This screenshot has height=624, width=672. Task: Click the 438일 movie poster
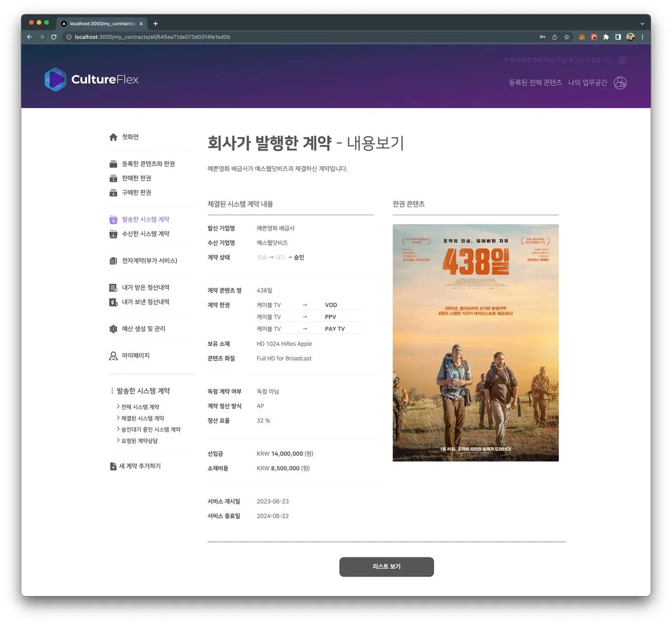(475, 342)
